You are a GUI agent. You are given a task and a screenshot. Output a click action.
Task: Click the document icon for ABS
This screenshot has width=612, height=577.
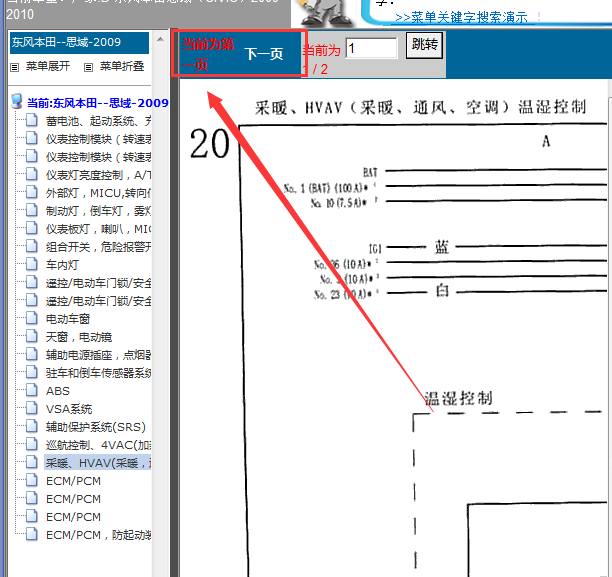(x=32, y=390)
